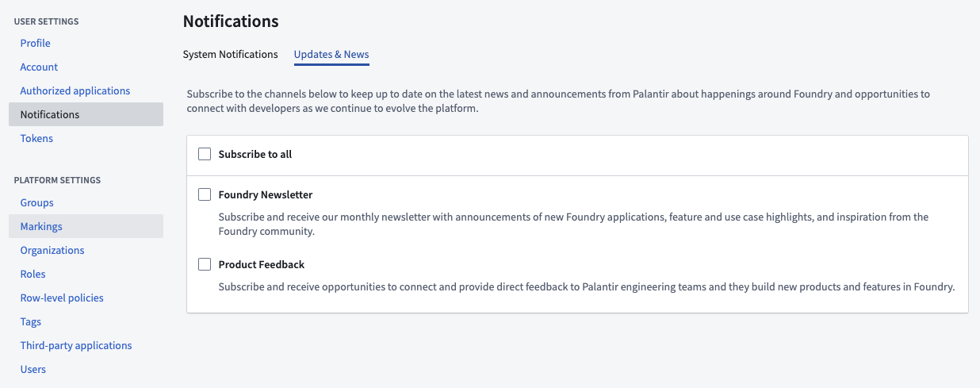Open the Roles page
This screenshot has height=388, width=980.
coord(33,274)
